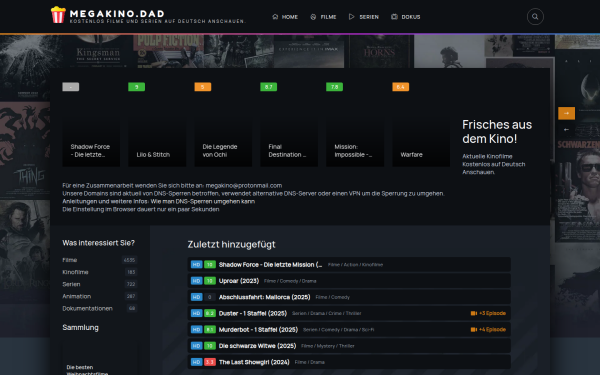Screen dimensions: 600x375
Task: Click 722 count beside Serien
Action: pos(131,284)
